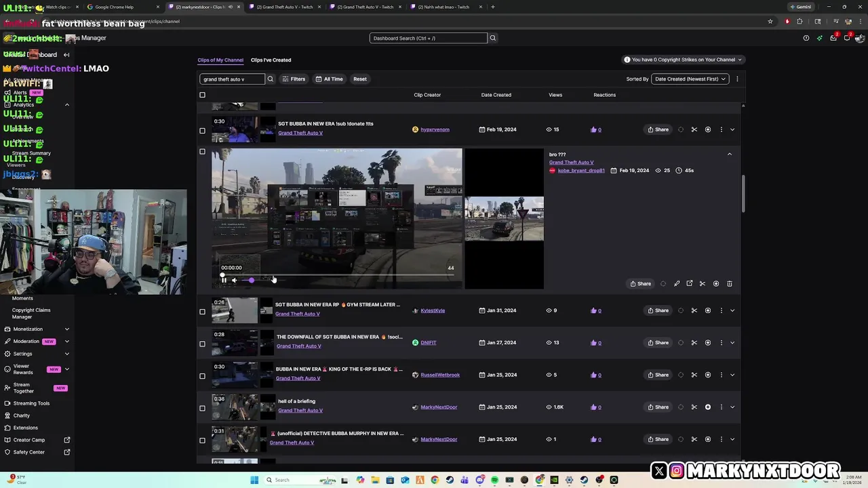868x488 pixels.
Task: Check the box for hell of a briefing clip
Action: (x=202, y=408)
